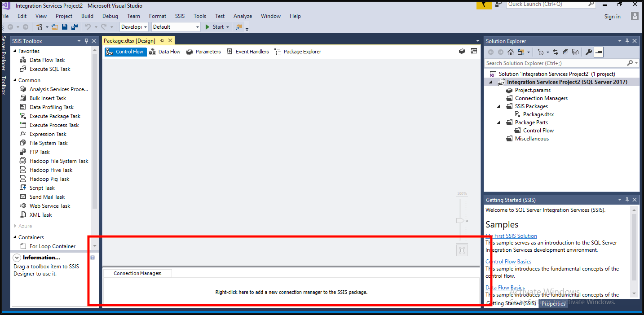This screenshot has height=315, width=644.
Task: Click the Variables icon in designer toolbar
Action: tap(474, 52)
